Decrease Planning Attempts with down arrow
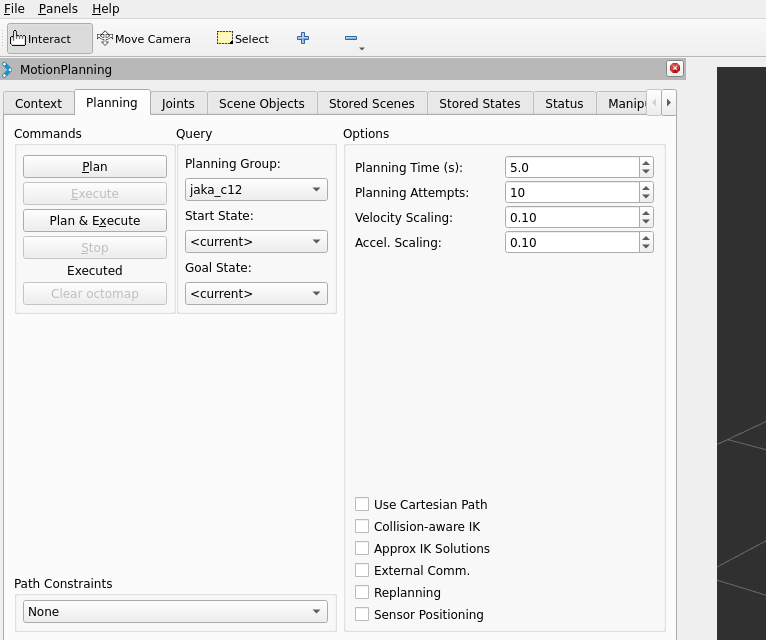The height and width of the screenshot is (640, 766). coord(646,197)
